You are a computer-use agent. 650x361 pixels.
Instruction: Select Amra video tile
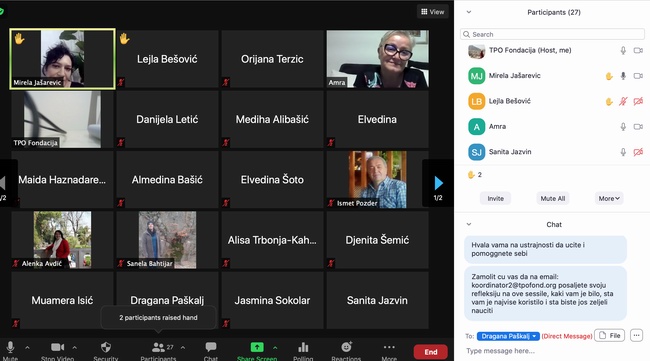[377, 59]
